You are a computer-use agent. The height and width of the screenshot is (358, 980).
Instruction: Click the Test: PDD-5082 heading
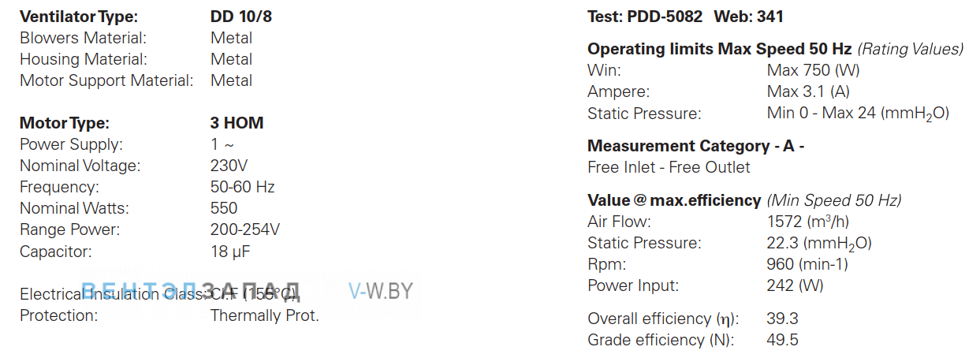coord(645,17)
